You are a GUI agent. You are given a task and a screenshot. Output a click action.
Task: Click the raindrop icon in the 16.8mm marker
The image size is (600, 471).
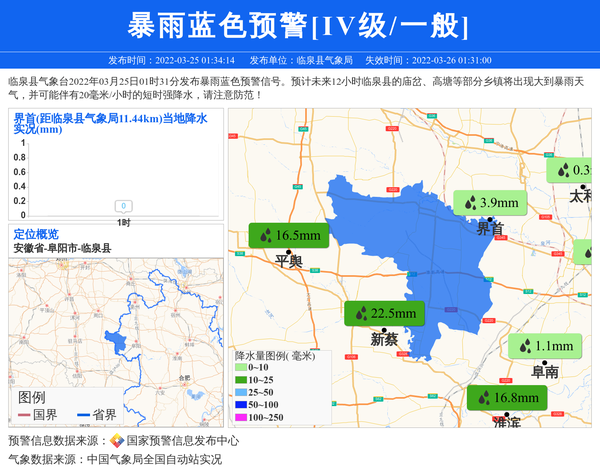click(484, 398)
